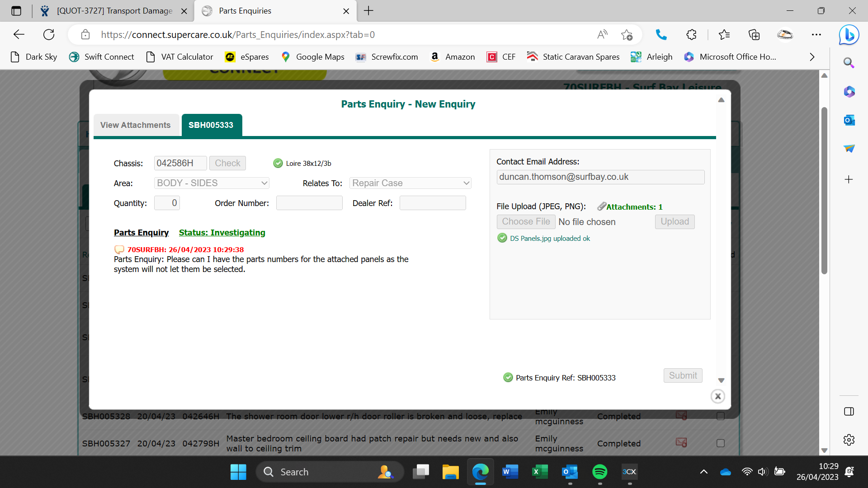This screenshot has width=868, height=488.
Task: Click the round close icon on the enquiry dialog
Action: pos(717,396)
